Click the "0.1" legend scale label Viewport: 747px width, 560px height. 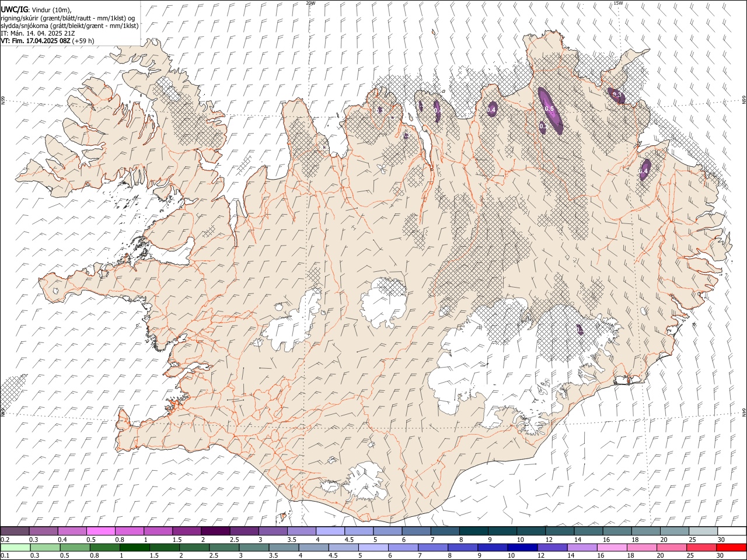pyautogui.click(x=5, y=555)
